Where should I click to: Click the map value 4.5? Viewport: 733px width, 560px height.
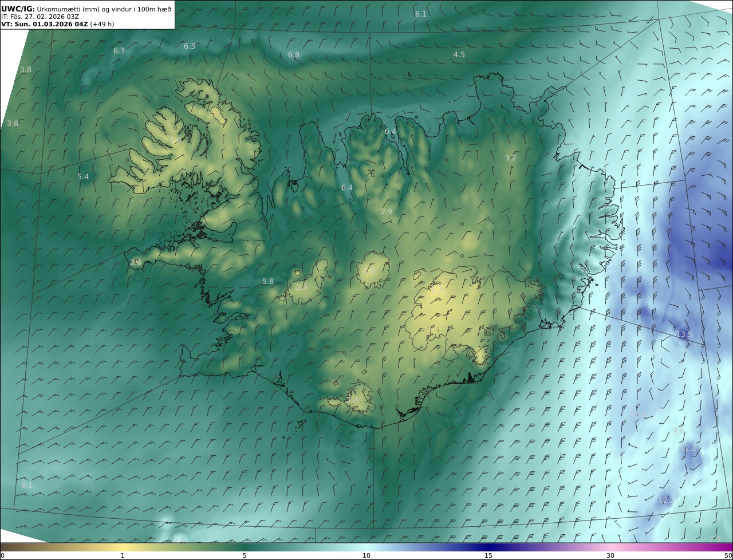(459, 55)
